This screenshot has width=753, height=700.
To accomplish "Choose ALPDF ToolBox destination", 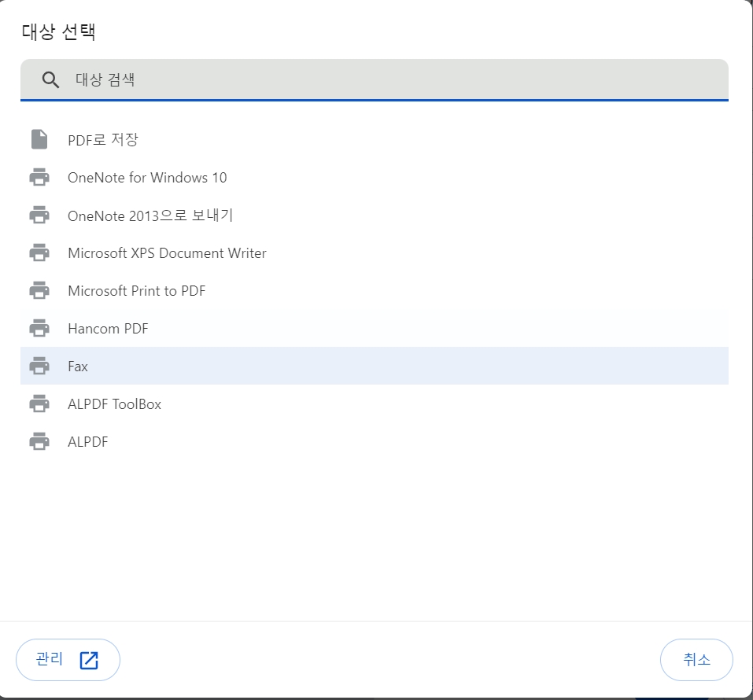I will point(374,403).
